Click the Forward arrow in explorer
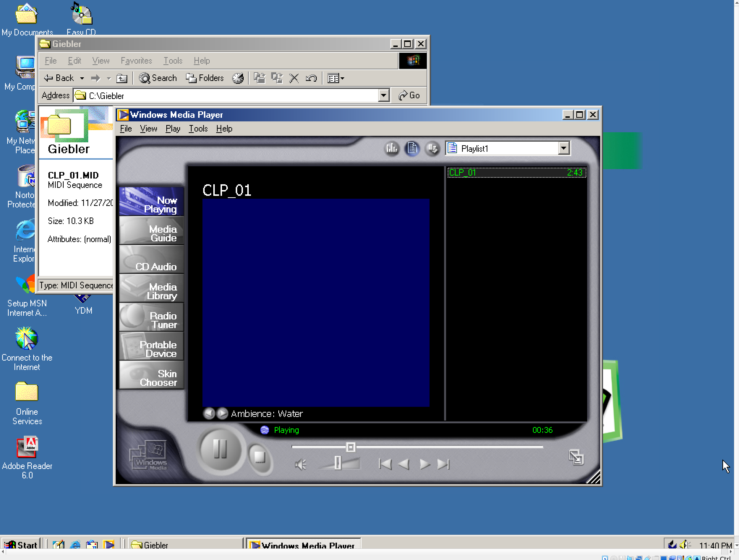This screenshot has width=739, height=560. pos(95,78)
